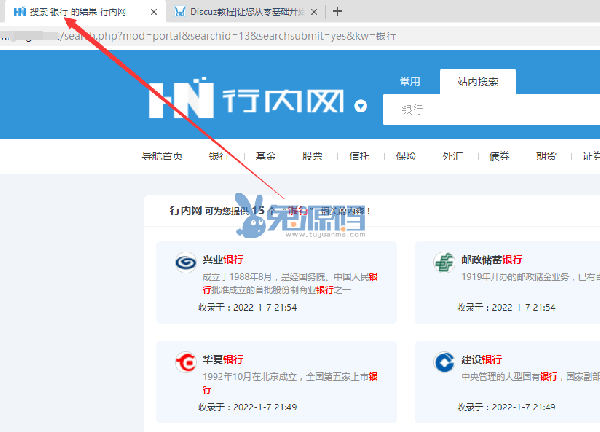The image size is (600, 432).
Task: Click the 华夏银行 logo icon
Action: (186, 362)
